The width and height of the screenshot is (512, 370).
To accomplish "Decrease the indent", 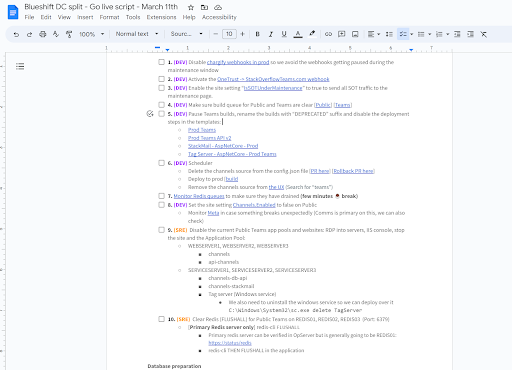I will [x=457, y=34].
